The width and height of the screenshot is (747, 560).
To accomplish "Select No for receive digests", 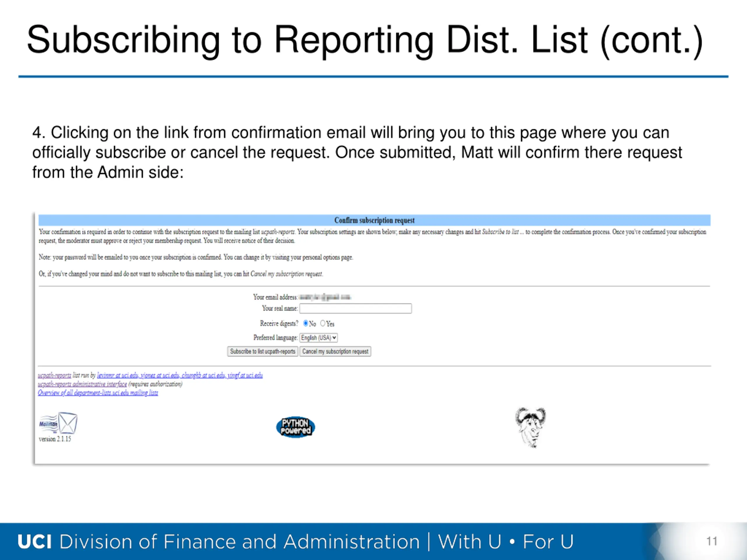I will [x=306, y=323].
